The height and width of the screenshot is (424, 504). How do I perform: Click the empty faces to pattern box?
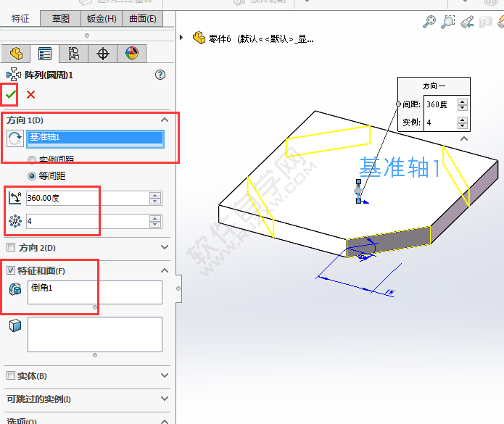click(95, 334)
